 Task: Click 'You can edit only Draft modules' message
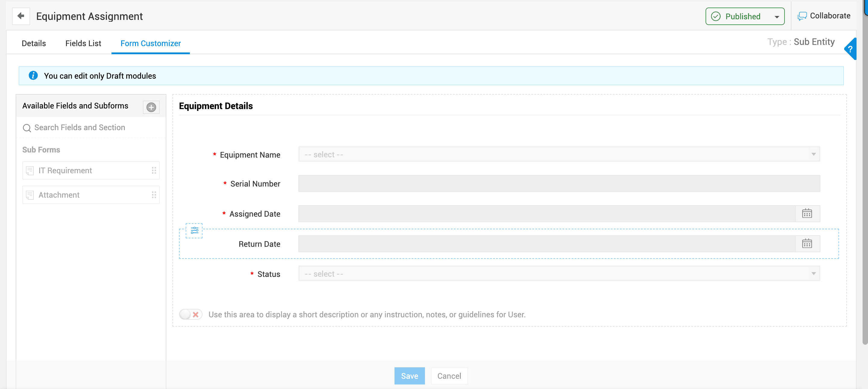tap(100, 76)
